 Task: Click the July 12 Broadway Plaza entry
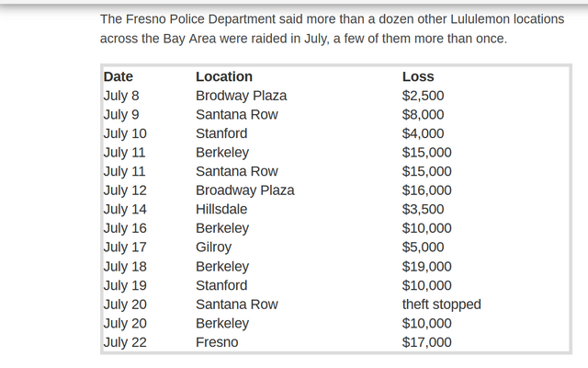pyautogui.click(x=245, y=190)
